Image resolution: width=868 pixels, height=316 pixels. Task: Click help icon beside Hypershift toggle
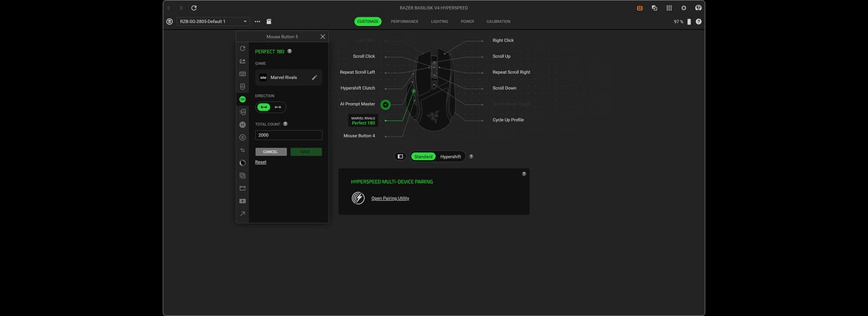[x=471, y=156]
